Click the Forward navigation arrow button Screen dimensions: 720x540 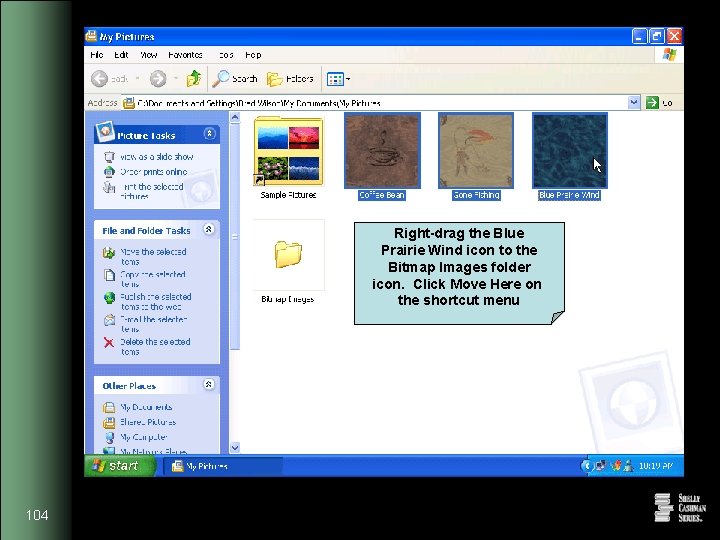158,79
